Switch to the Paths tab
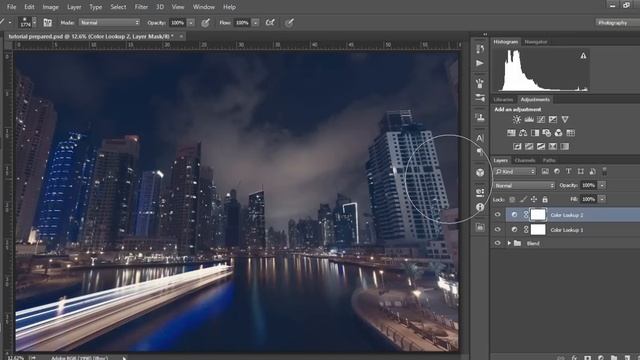The image size is (640, 360). (549, 160)
